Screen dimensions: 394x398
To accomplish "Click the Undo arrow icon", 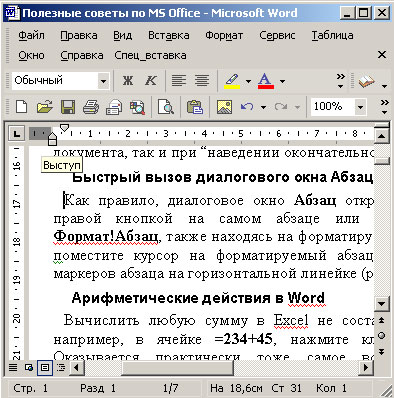I will click(x=247, y=107).
